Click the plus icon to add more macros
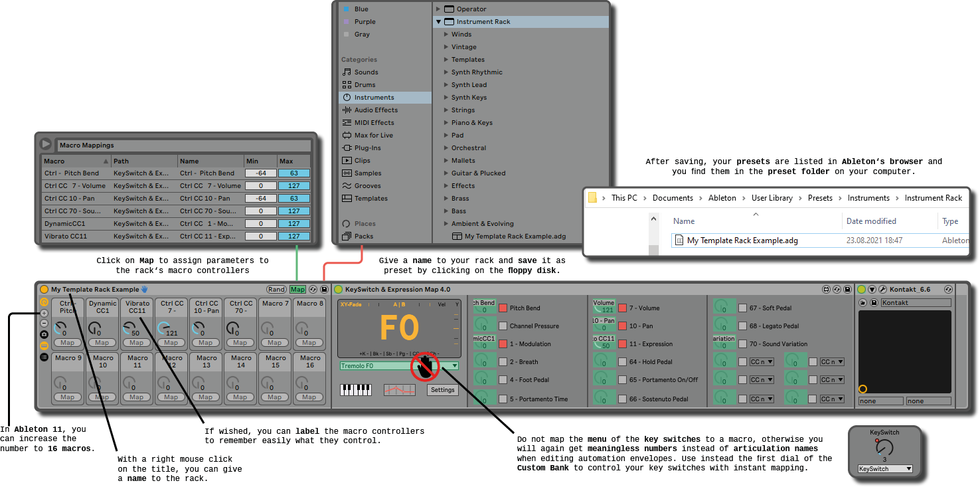 coord(44,314)
